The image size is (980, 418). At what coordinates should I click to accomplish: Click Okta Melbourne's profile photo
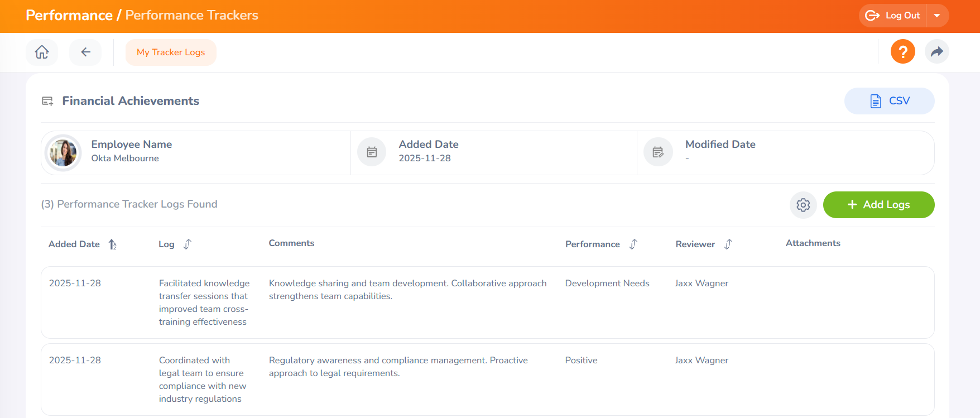[63, 152]
